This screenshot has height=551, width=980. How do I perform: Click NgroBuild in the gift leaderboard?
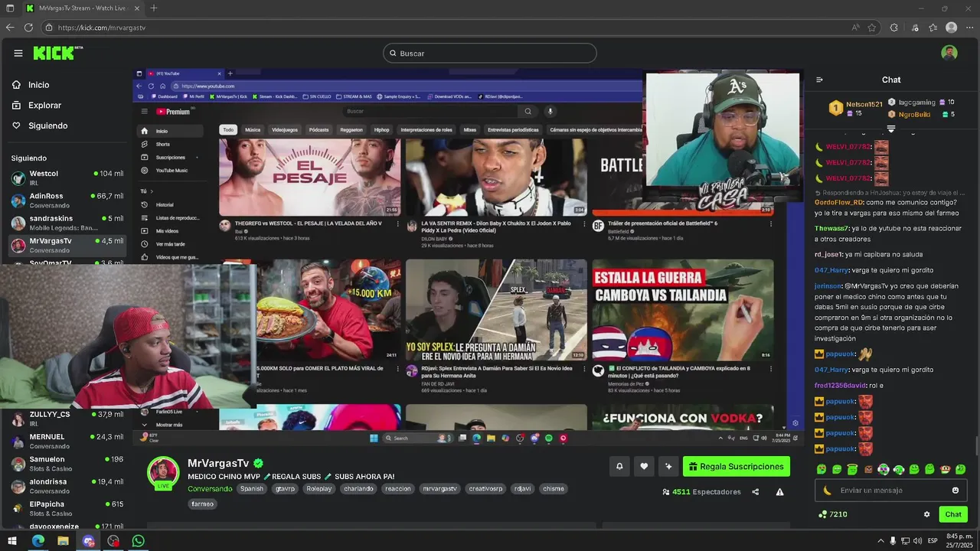click(914, 114)
